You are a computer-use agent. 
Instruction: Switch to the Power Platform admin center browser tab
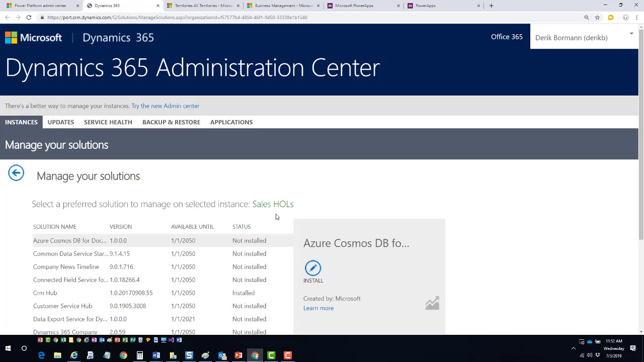pos(40,6)
